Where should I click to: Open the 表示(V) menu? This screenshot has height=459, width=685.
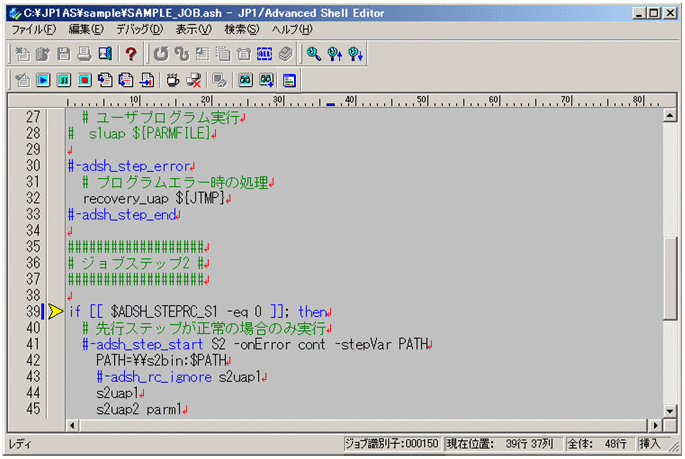[x=194, y=30]
